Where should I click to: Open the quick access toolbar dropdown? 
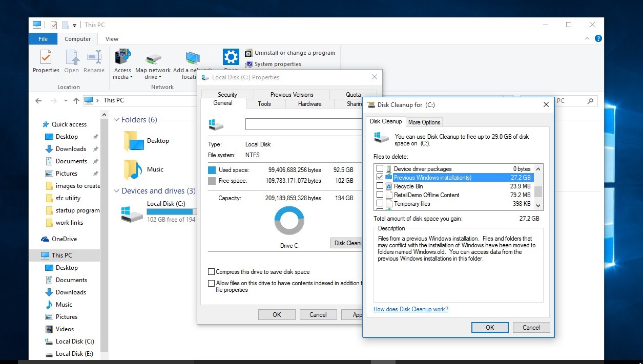tap(74, 25)
